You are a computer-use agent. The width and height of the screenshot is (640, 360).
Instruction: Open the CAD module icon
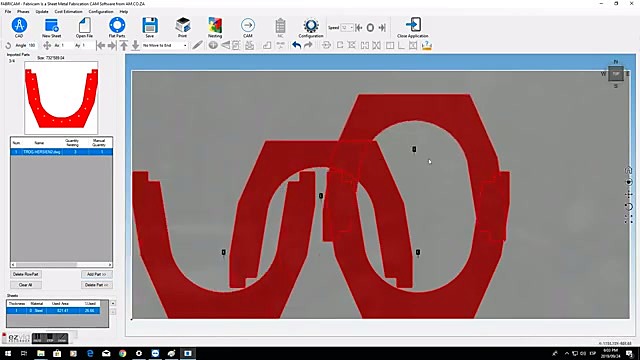[19, 25]
